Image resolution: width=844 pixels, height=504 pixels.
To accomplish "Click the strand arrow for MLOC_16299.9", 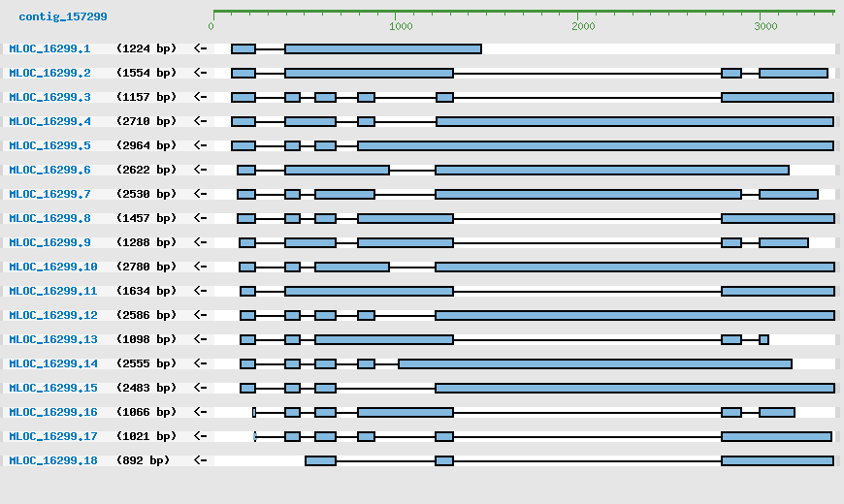I will click(x=200, y=242).
